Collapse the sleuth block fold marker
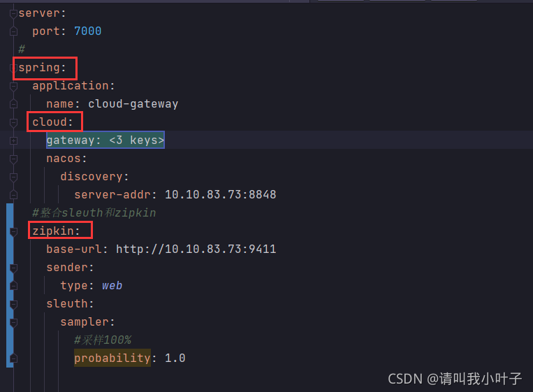533x392 pixels. [x=13, y=304]
